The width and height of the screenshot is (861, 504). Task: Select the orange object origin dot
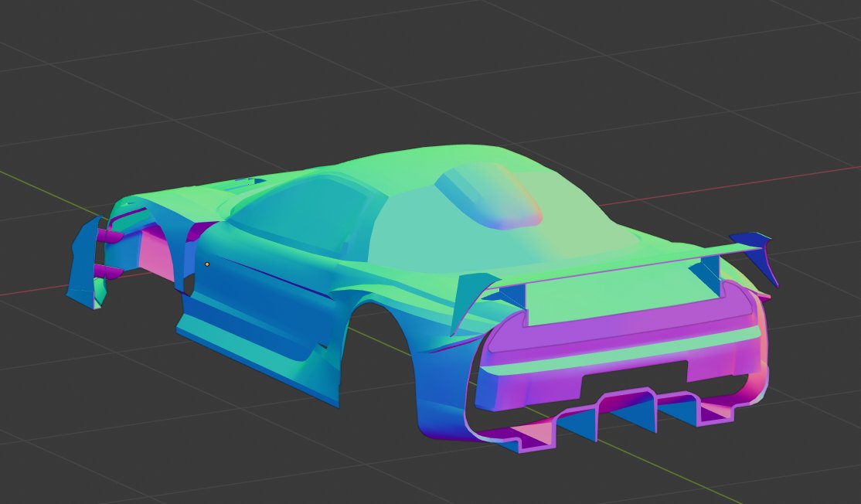207,264
